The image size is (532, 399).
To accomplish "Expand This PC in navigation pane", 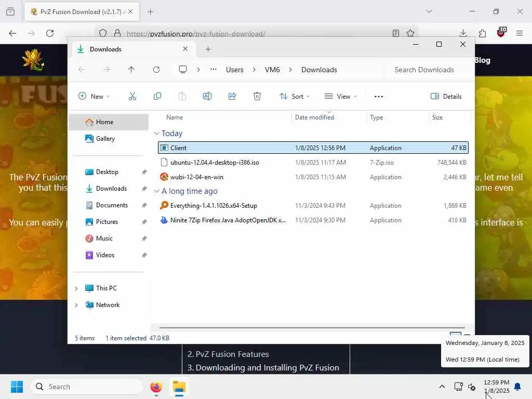I will click(76, 288).
